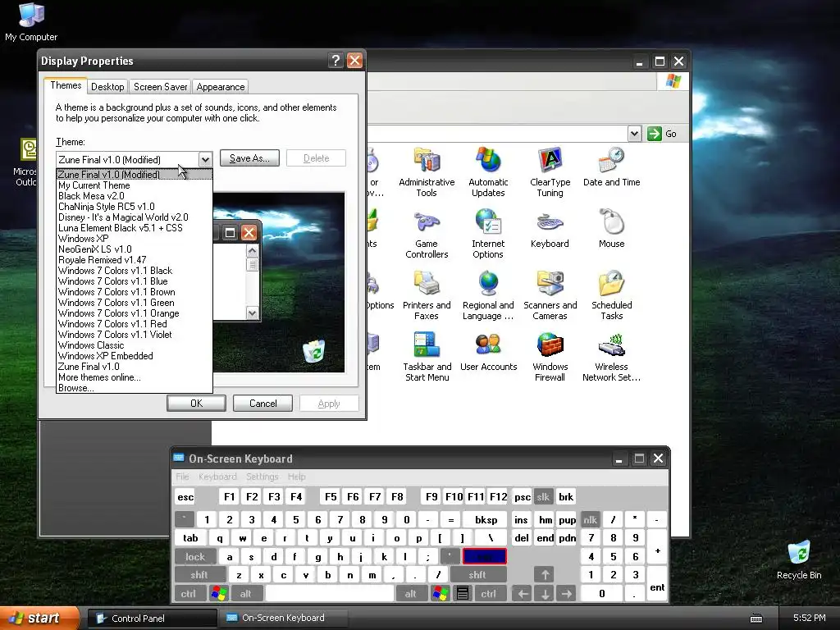
Task: Open Internet Options icon
Action: [x=488, y=234]
